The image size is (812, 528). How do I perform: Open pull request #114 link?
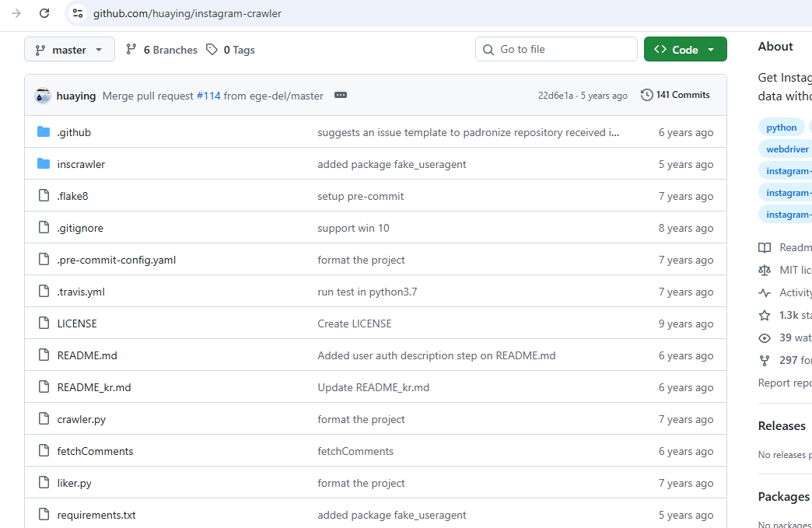[x=208, y=96]
